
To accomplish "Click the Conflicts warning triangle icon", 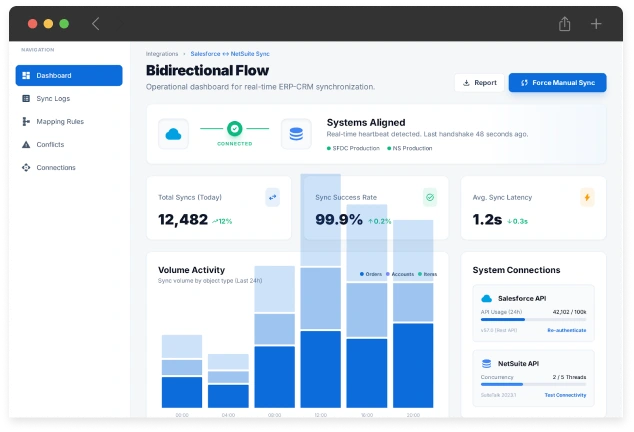I will coord(26,144).
